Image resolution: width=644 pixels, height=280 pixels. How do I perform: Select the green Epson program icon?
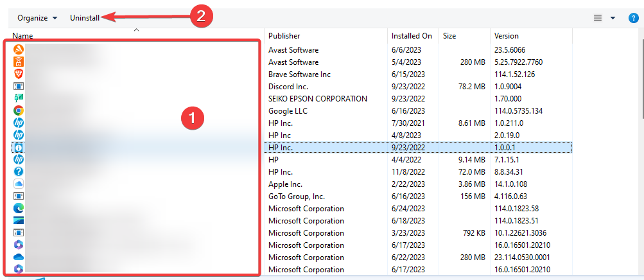pyautogui.click(x=19, y=98)
